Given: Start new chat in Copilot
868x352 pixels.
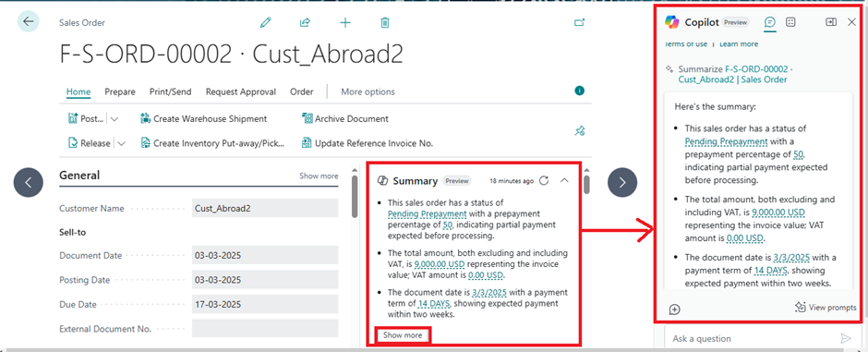Looking at the screenshot, I should click(x=674, y=310).
